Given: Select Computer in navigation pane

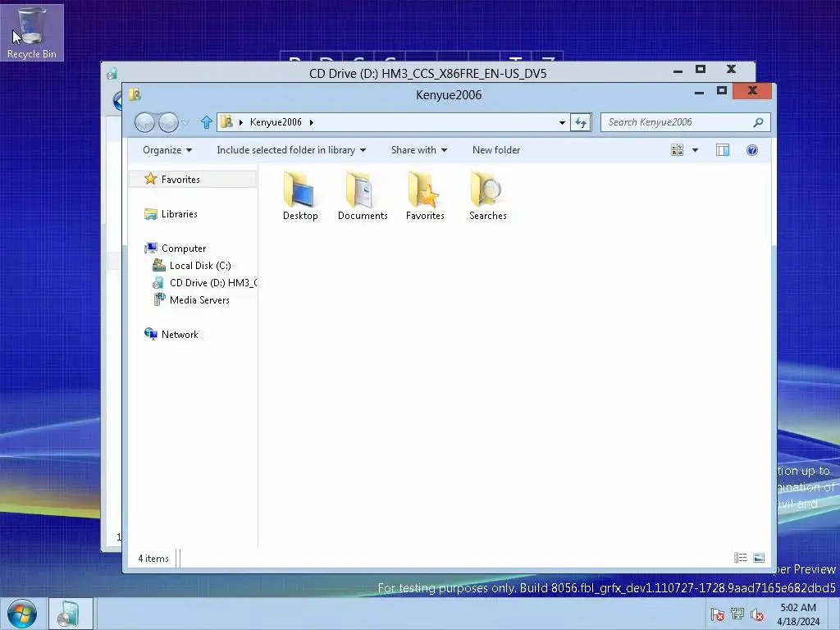Looking at the screenshot, I should [x=176, y=249].
